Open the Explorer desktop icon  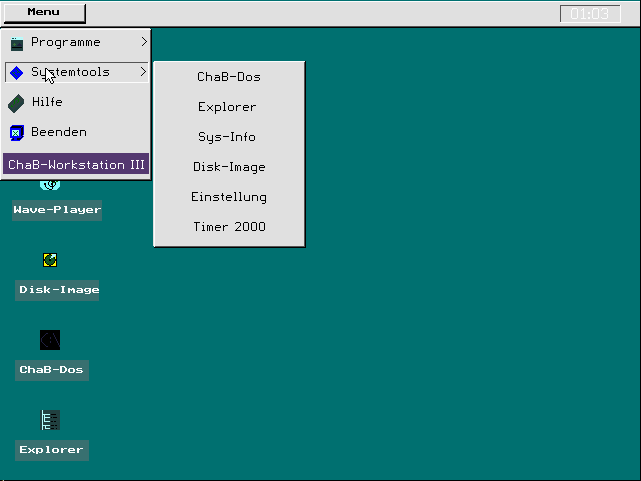click(51, 421)
